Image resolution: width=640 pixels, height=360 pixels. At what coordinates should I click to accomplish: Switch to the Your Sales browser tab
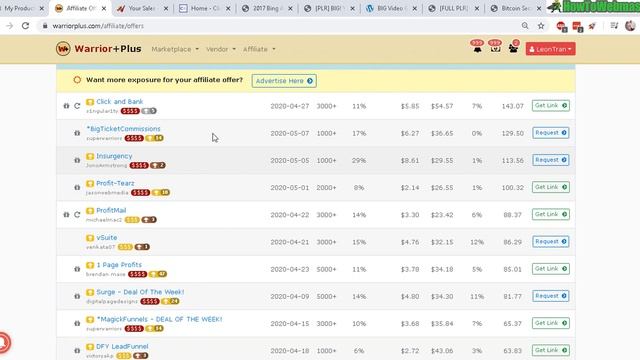142,8
